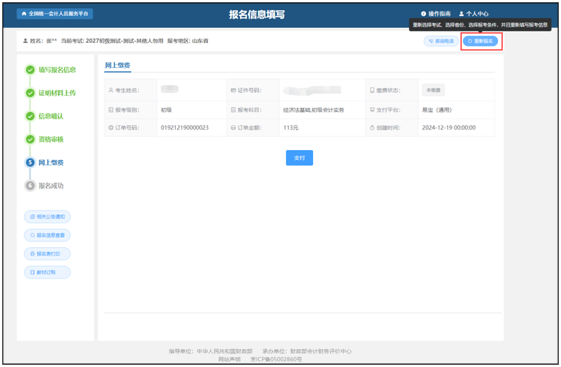Select the 网上缴费 tab heading
Image resolution: width=561 pixels, height=367 pixels.
[117, 65]
